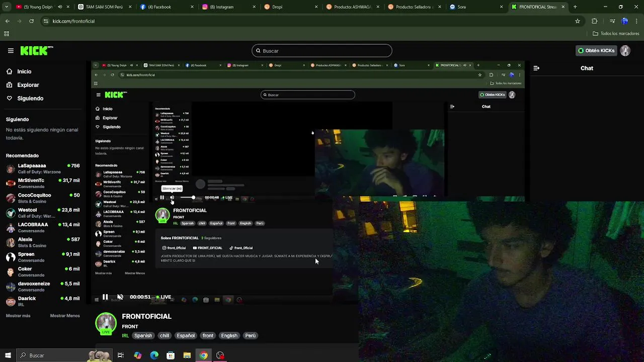Viewport: 644px width, 362px height.
Task: Click the front tag
Action: 208,335
